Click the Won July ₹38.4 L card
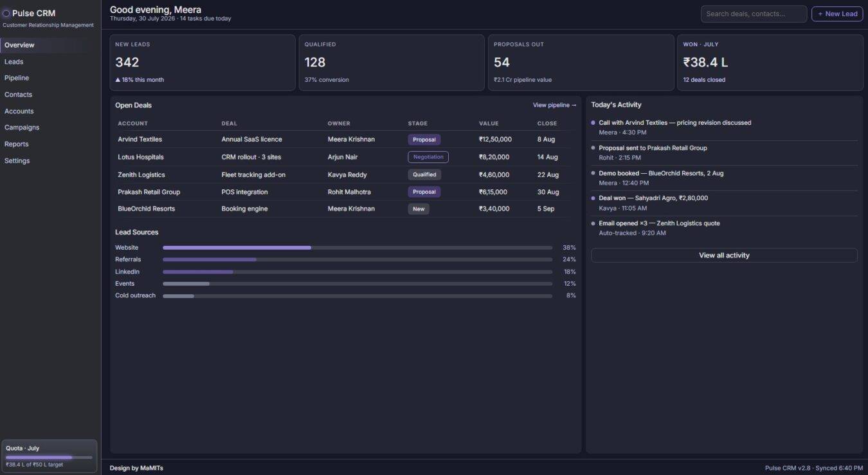Viewport: 868px width, 475px height. pos(770,62)
